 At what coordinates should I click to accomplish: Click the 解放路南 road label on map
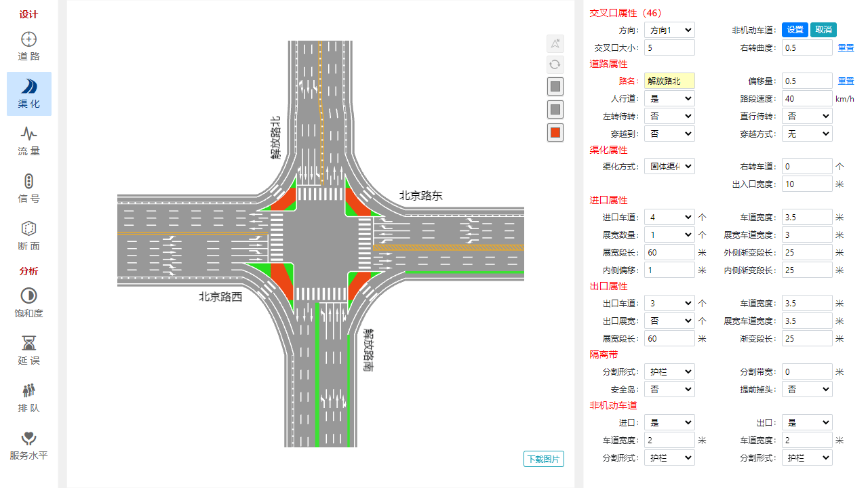[368, 350]
